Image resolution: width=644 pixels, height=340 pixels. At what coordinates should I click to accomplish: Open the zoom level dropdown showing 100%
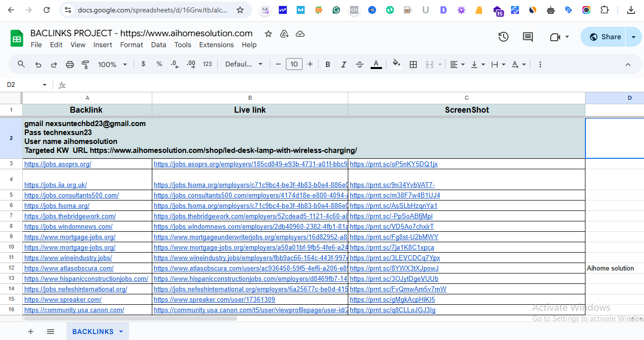tap(112, 65)
